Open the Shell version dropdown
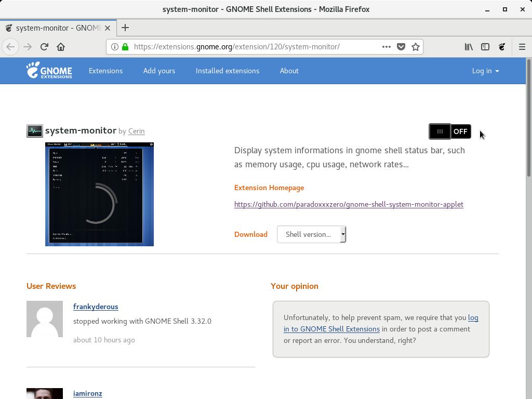Screen dimensions: 532x399 coord(311,234)
